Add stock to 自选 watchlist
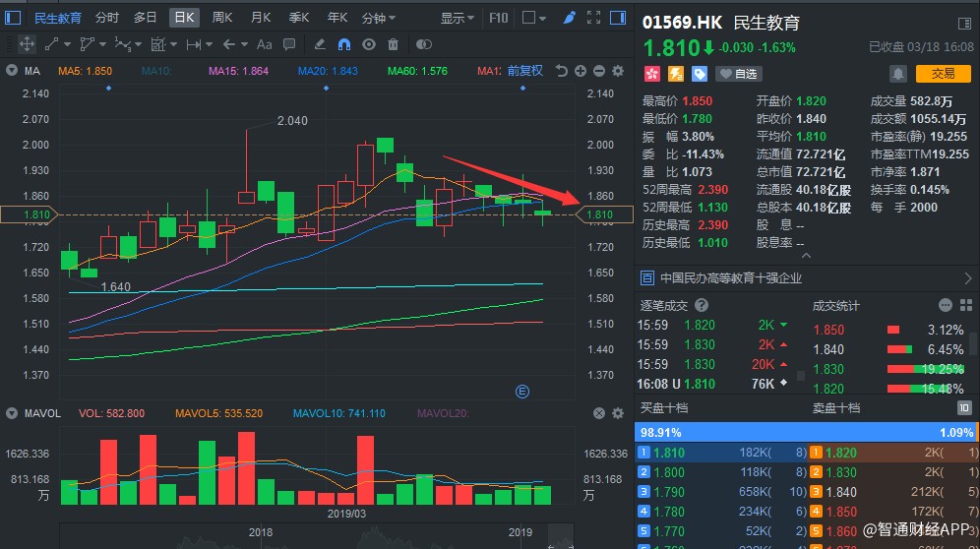Image resolution: width=980 pixels, height=549 pixels. coord(739,74)
